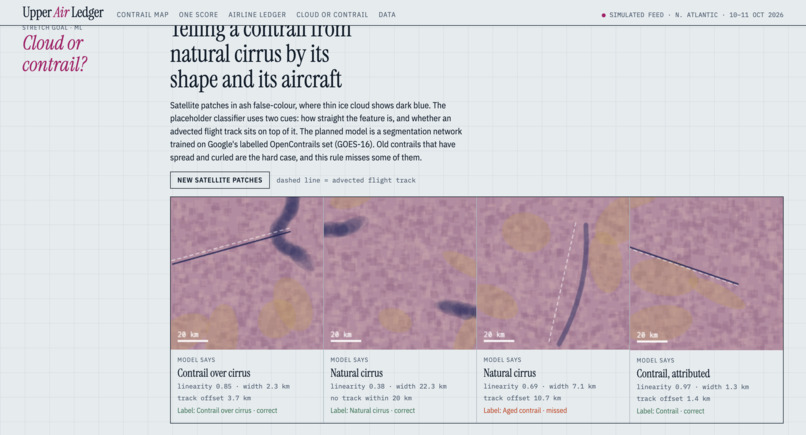Select Cloud or Contrail nav link
The image size is (806, 435).
click(x=332, y=15)
